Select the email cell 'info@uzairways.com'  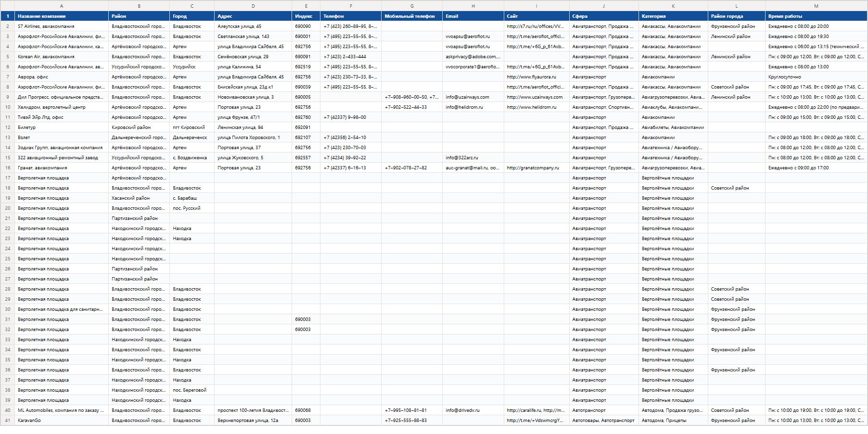(473, 97)
